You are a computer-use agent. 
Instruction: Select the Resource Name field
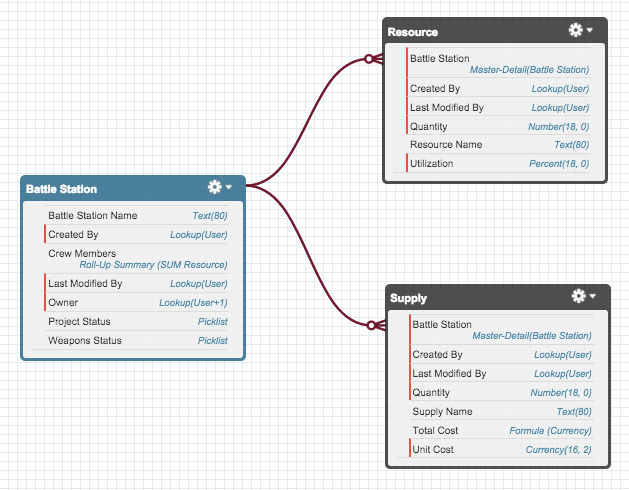point(499,144)
